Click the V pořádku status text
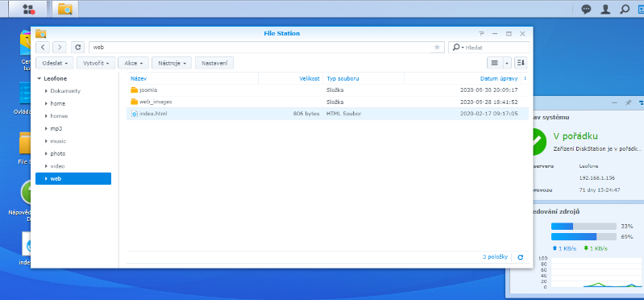 [575, 136]
